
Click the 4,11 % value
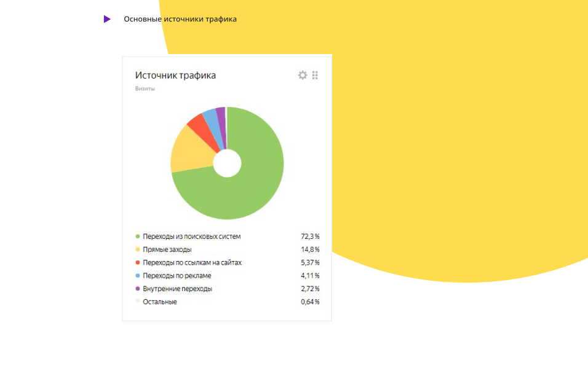click(310, 276)
